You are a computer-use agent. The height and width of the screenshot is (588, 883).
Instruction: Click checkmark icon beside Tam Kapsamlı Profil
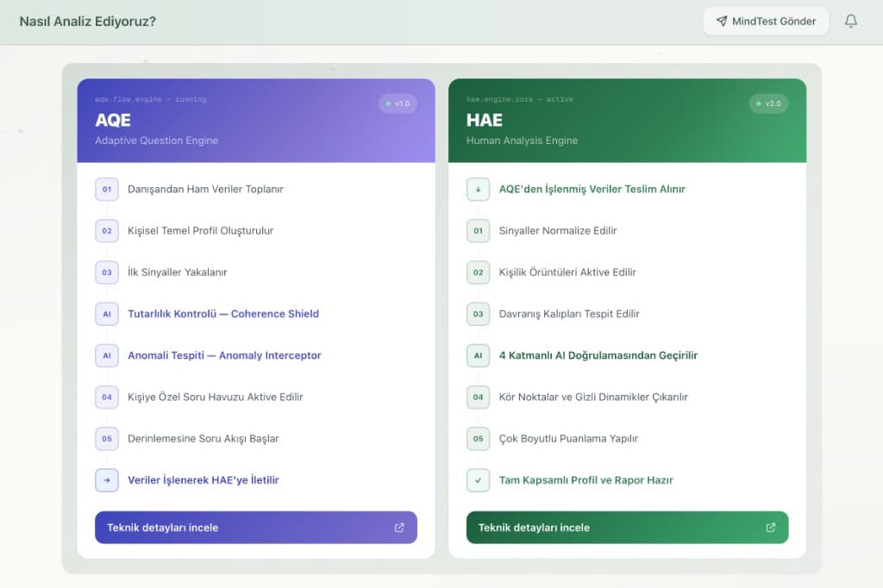478,480
